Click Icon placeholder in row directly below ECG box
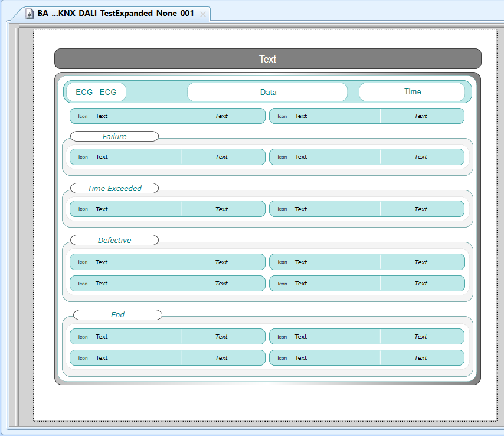The height and width of the screenshot is (437, 504). 83,116
